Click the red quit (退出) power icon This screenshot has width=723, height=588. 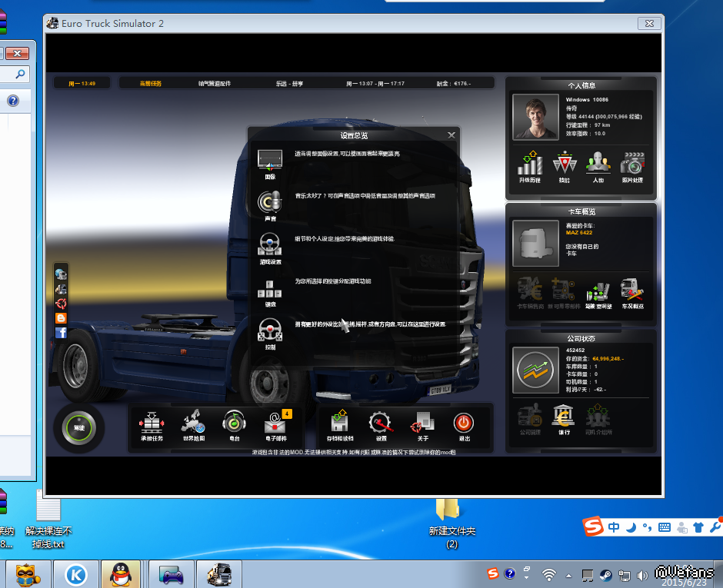(x=463, y=423)
